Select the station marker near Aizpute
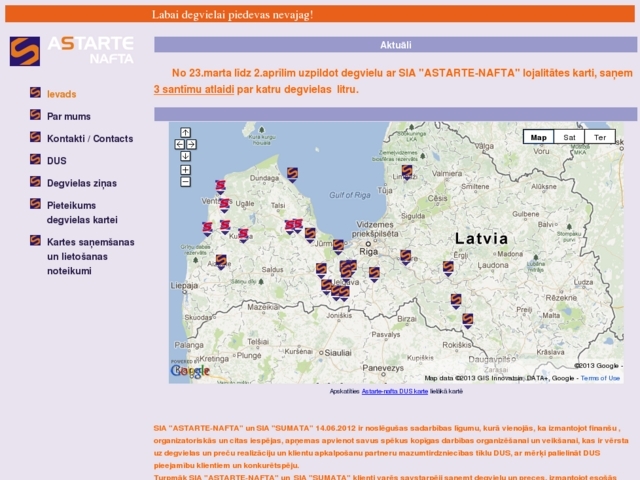640x480 pixels. point(221,262)
